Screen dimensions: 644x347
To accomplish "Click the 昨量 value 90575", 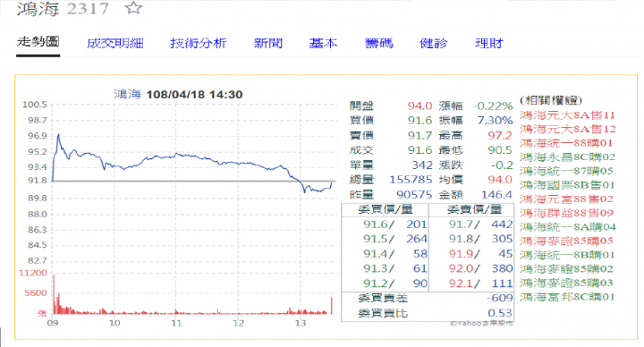I will [x=414, y=195].
